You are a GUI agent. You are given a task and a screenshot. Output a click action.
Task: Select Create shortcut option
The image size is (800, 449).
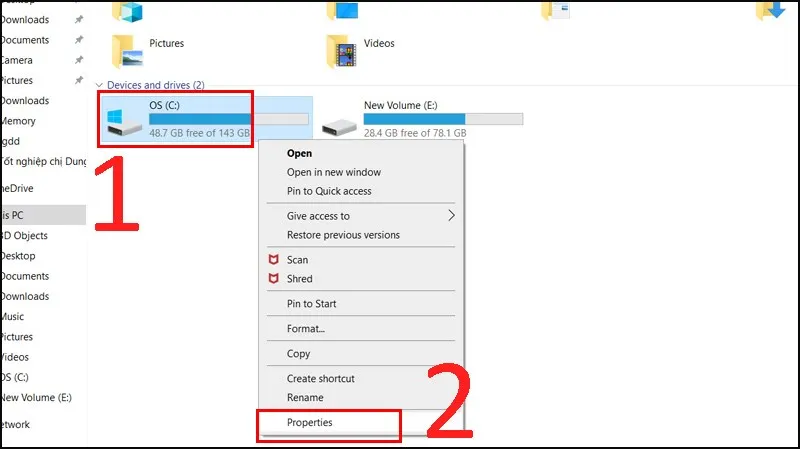point(321,379)
